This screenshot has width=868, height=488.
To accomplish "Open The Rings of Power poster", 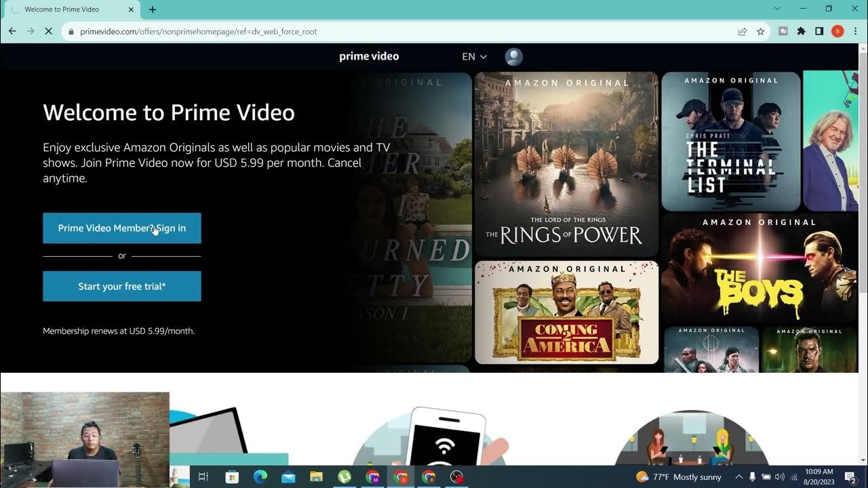I will [x=566, y=165].
